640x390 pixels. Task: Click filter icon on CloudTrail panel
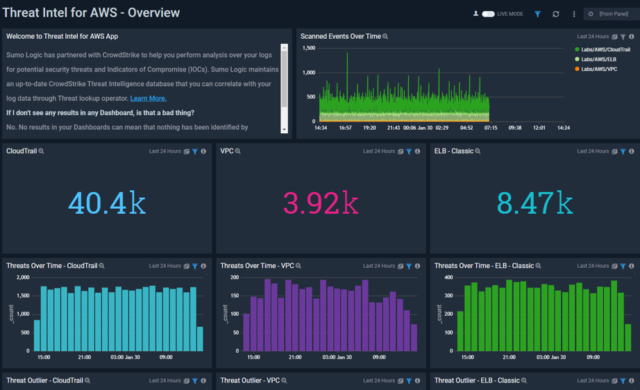coord(195,151)
